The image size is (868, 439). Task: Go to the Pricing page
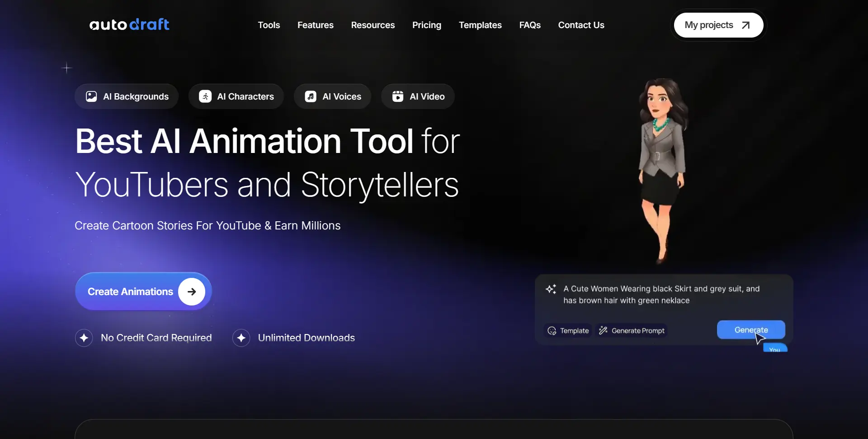click(427, 25)
